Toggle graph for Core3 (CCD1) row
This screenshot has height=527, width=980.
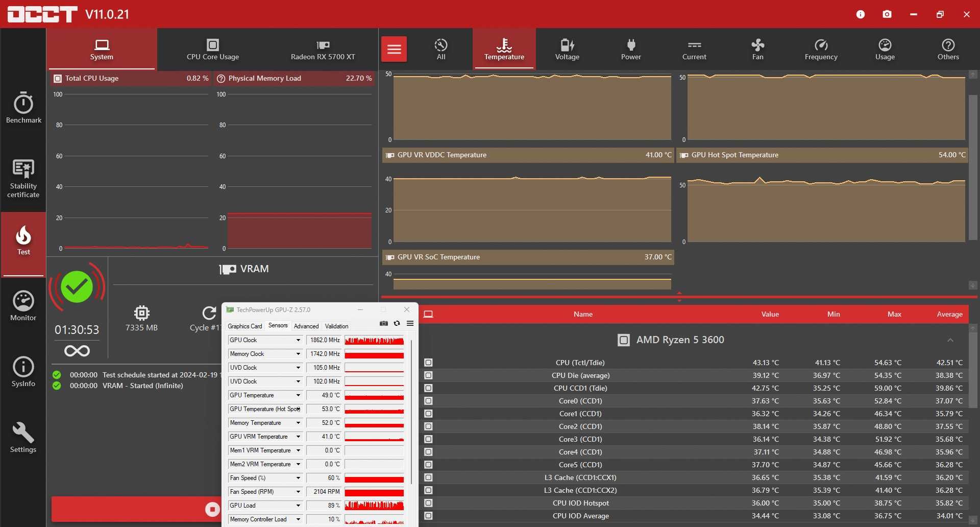click(429, 439)
